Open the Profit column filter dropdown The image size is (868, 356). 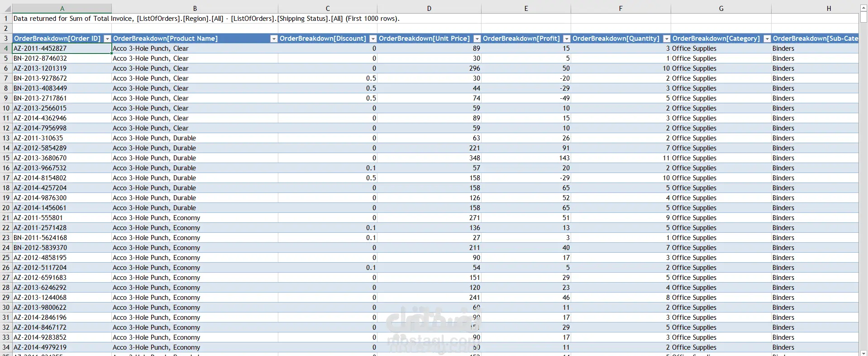(x=567, y=38)
